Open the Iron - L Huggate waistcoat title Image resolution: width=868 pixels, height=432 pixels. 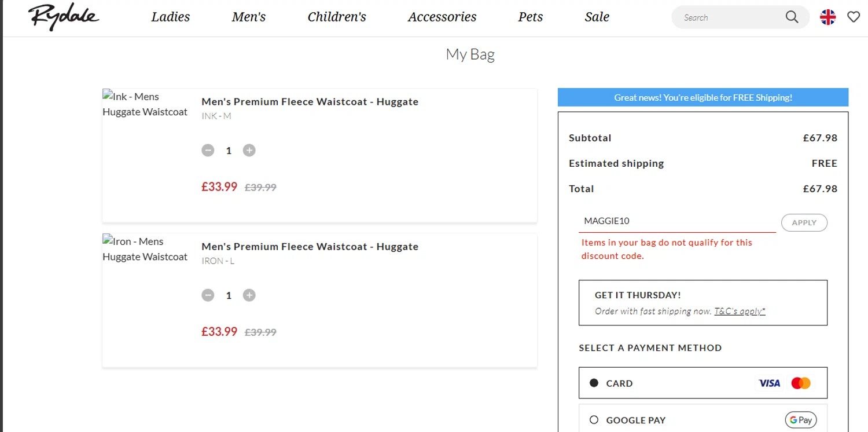click(310, 246)
